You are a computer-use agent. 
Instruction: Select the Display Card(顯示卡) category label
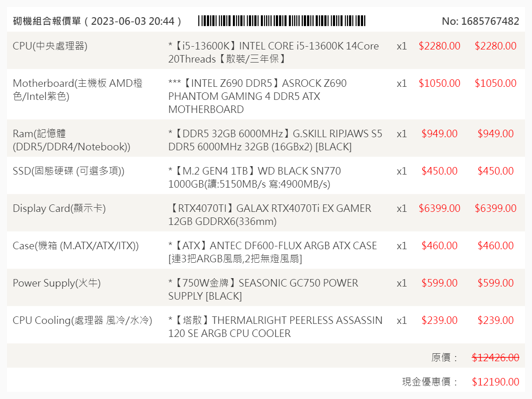(59, 208)
